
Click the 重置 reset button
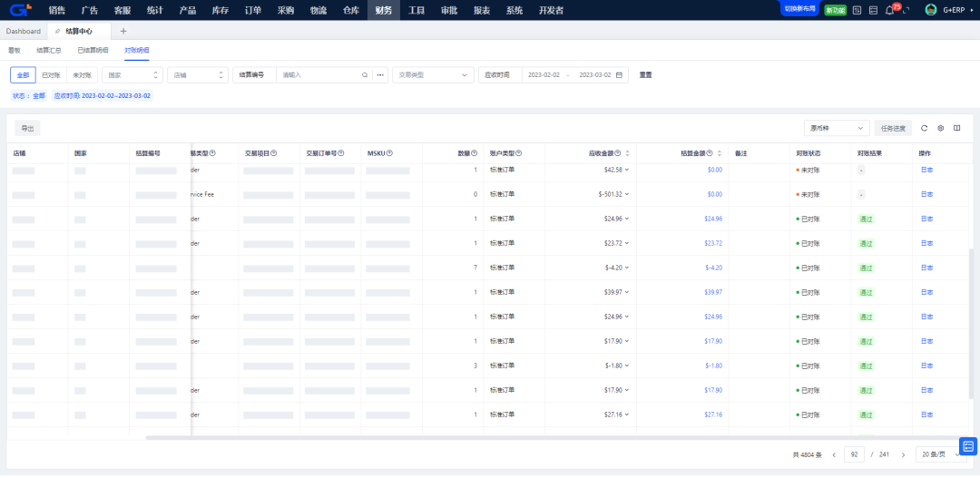645,75
